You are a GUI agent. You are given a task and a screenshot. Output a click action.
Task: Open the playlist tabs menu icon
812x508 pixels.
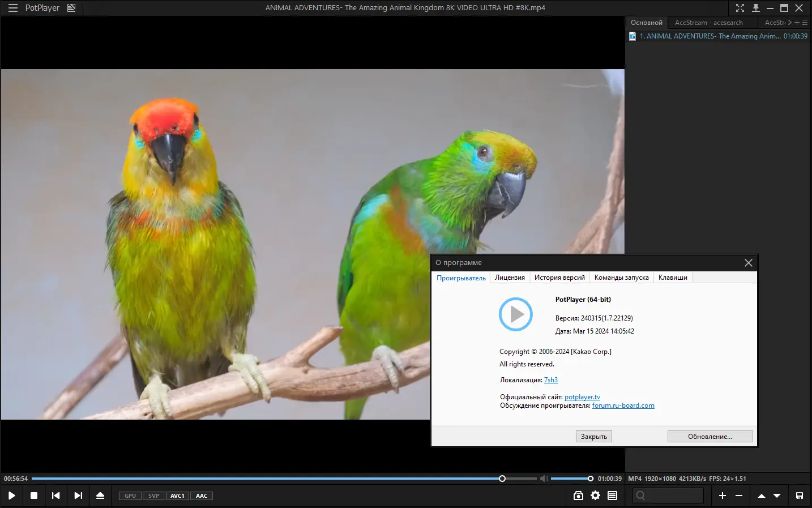[x=805, y=23]
